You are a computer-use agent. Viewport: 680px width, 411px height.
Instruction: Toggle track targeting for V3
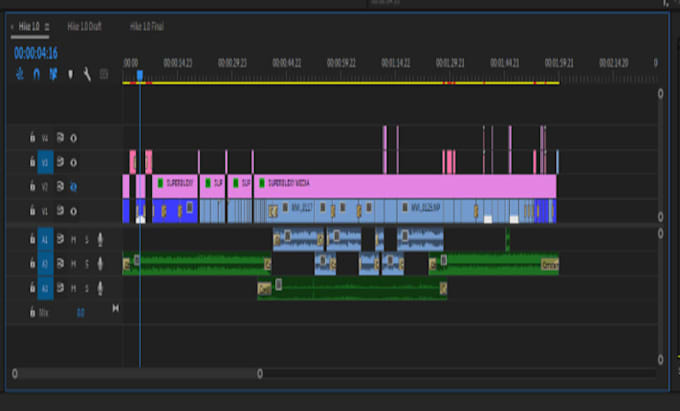tap(45, 161)
